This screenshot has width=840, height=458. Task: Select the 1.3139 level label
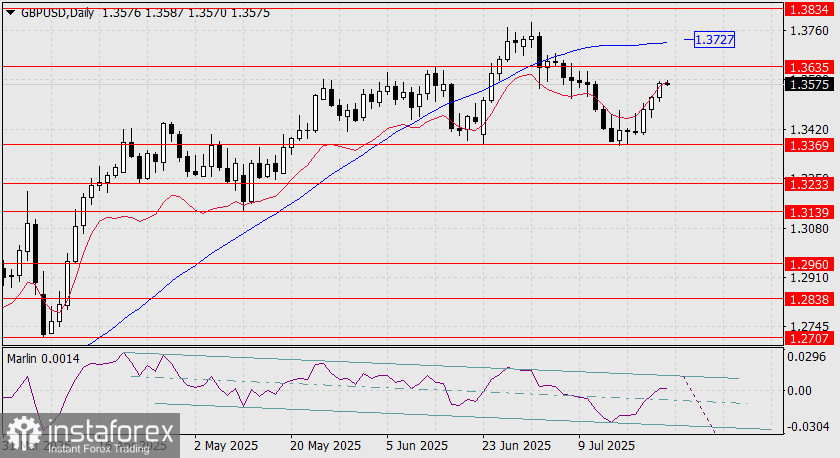809,212
